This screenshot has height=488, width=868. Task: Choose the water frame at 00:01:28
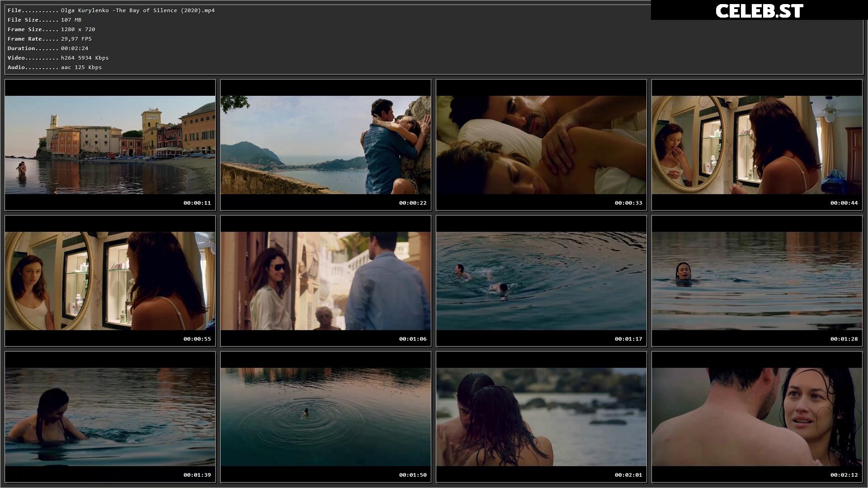tap(757, 281)
